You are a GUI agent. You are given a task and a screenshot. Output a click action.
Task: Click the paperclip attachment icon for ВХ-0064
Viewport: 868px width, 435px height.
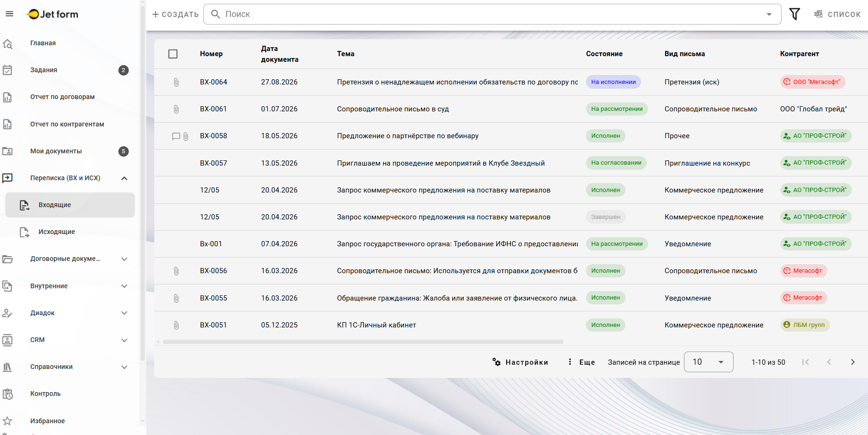click(x=176, y=82)
